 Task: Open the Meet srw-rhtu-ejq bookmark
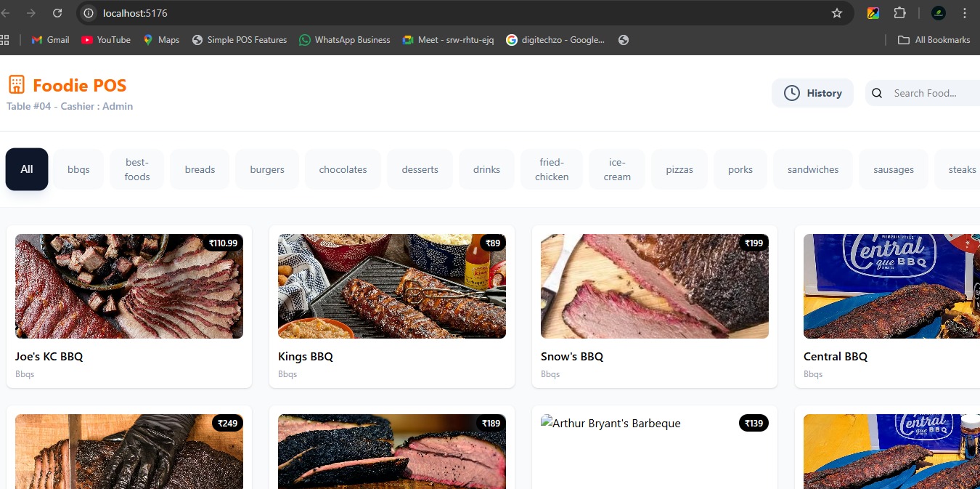click(x=448, y=40)
